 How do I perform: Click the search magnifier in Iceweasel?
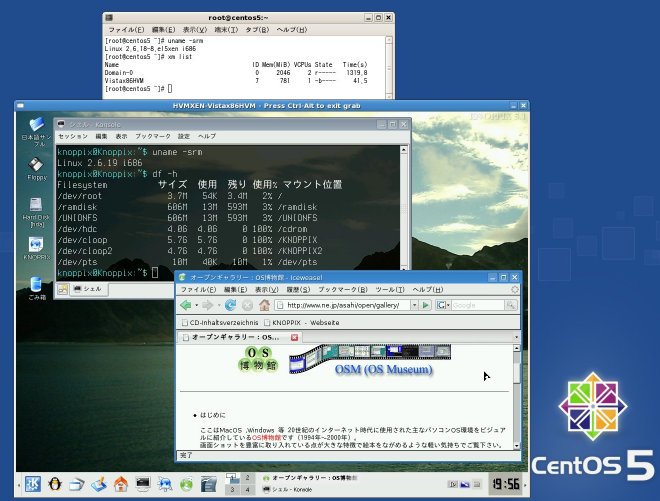point(511,305)
